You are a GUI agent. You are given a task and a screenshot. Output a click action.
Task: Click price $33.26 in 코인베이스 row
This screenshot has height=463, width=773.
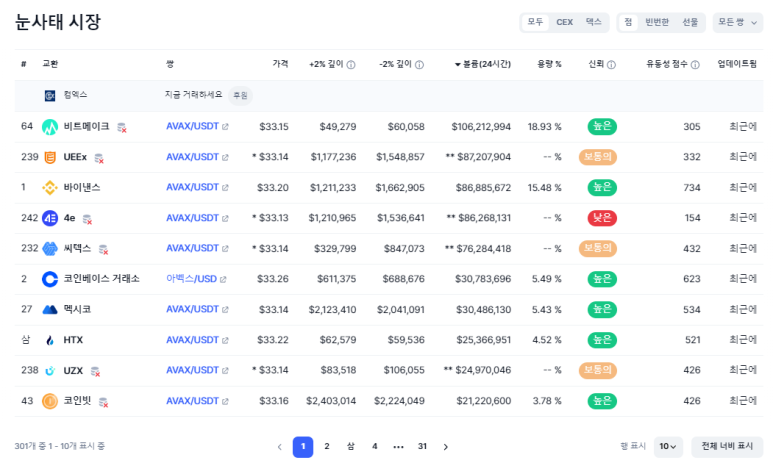coord(273,279)
